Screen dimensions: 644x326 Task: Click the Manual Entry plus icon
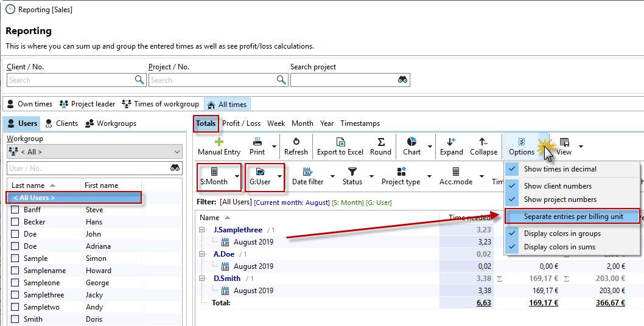click(219, 141)
